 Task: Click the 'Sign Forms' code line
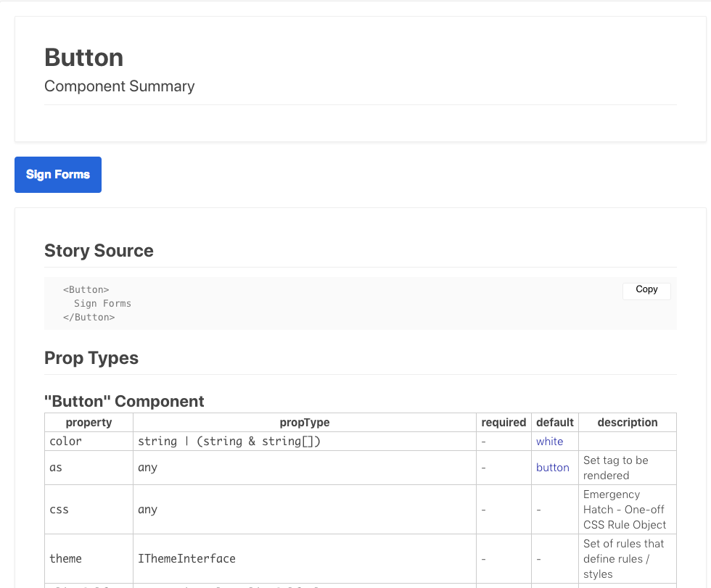[102, 304]
